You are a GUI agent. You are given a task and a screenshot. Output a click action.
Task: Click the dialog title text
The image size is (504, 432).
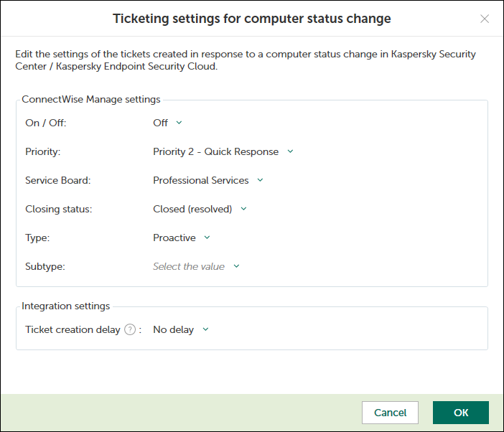click(x=252, y=19)
